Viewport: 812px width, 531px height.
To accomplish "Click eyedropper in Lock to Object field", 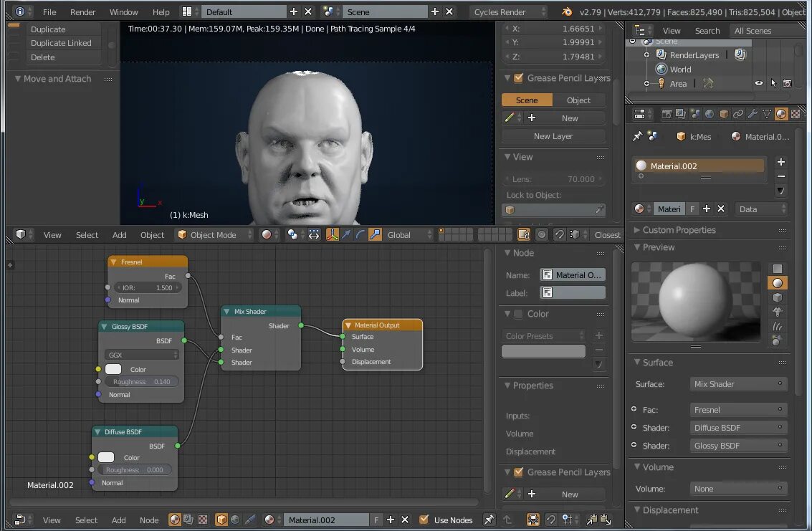I will tap(599, 210).
